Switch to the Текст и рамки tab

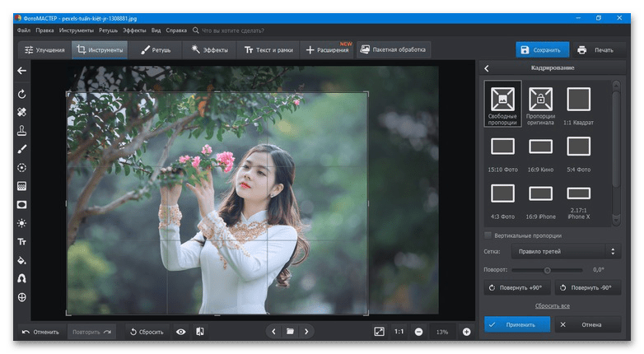coord(268,49)
